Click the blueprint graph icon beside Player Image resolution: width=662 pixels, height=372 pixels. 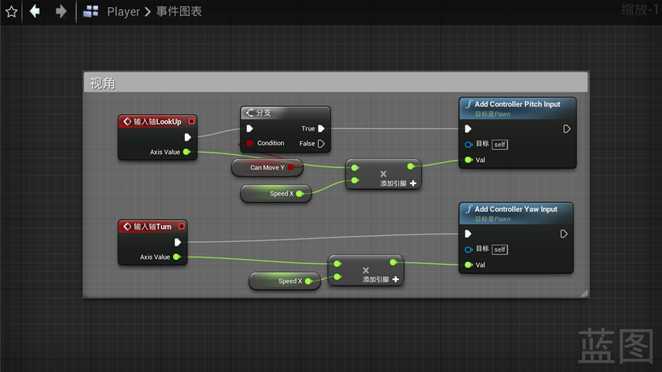[x=91, y=11]
